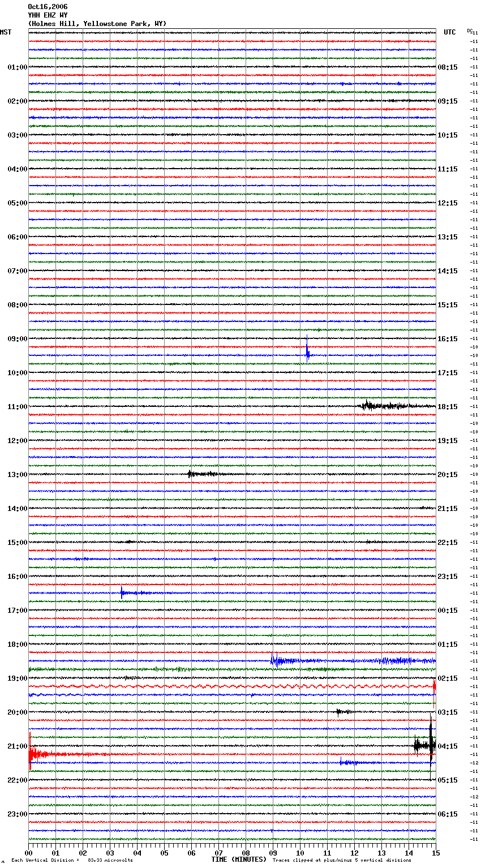Select the station code "YHH EHZ WY"
Image resolution: width=481 pixels, height=868 pixels.
coord(48,15)
